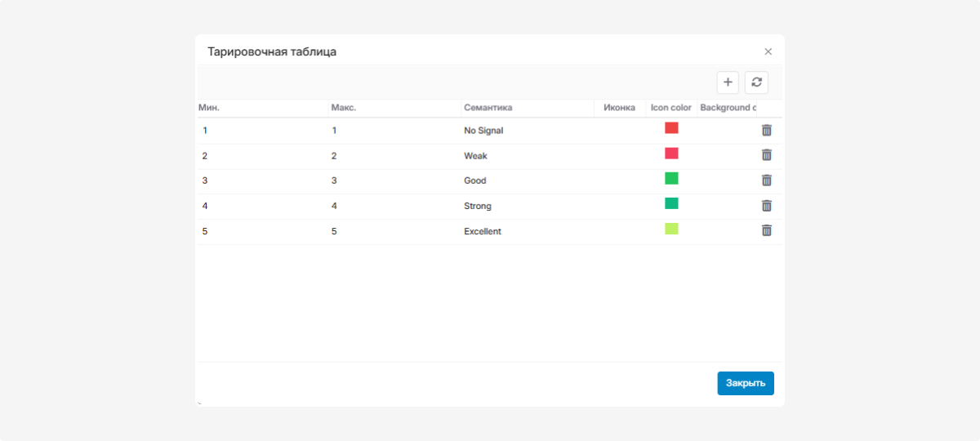
Task: Click the Макс. column header
Action: pyautogui.click(x=344, y=108)
